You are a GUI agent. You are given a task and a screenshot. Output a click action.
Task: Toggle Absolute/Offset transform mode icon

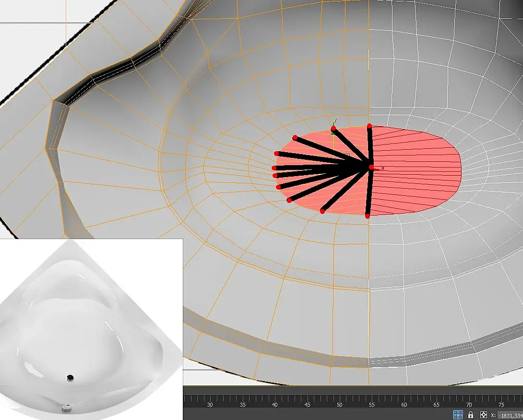483,415
